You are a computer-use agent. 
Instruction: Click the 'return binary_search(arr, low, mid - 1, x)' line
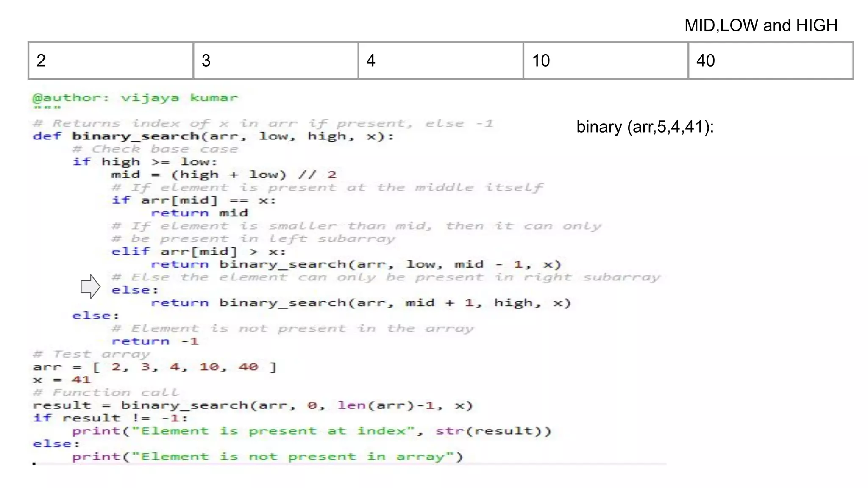click(x=356, y=265)
